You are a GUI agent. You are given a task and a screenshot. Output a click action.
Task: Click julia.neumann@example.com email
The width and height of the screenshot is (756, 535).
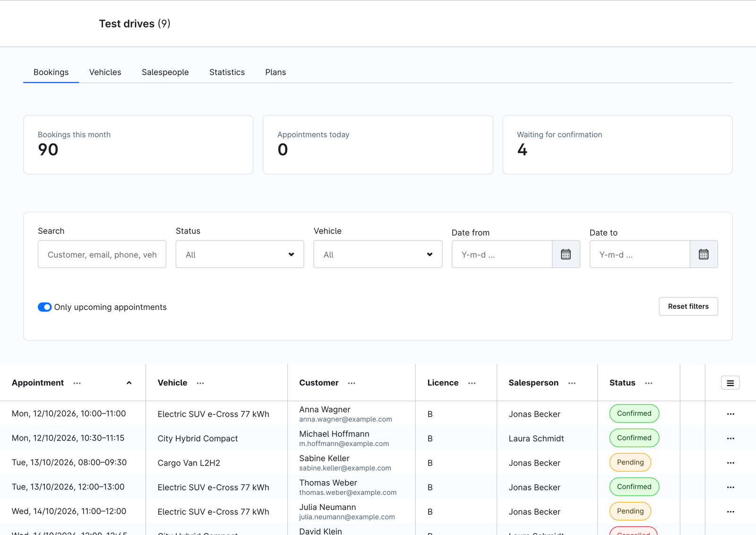coord(347,517)
